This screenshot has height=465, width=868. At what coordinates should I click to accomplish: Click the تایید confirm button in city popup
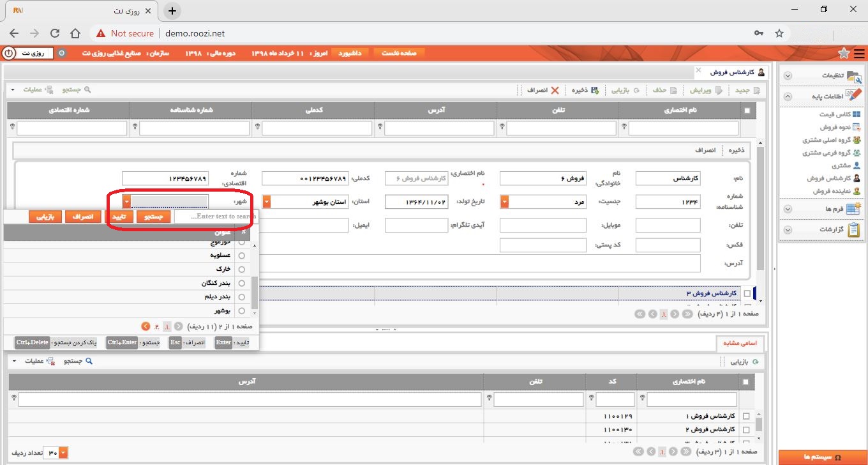coord(119,217)
